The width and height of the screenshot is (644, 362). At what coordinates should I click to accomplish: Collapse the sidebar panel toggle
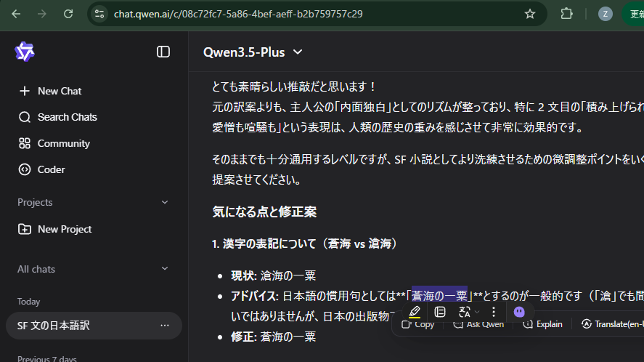(163, 52)
